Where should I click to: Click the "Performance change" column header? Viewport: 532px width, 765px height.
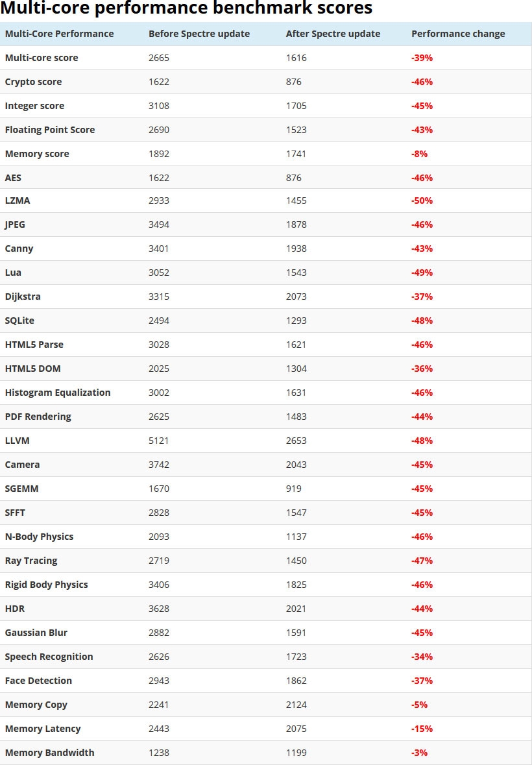[x=458, y=34]
